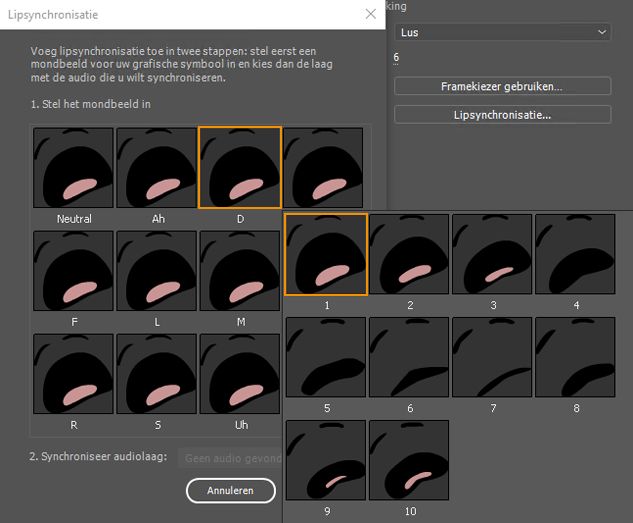Choose frame 3 in the frame picker
633x523 pixels.
pyautogui.click(x=492, y=254)
